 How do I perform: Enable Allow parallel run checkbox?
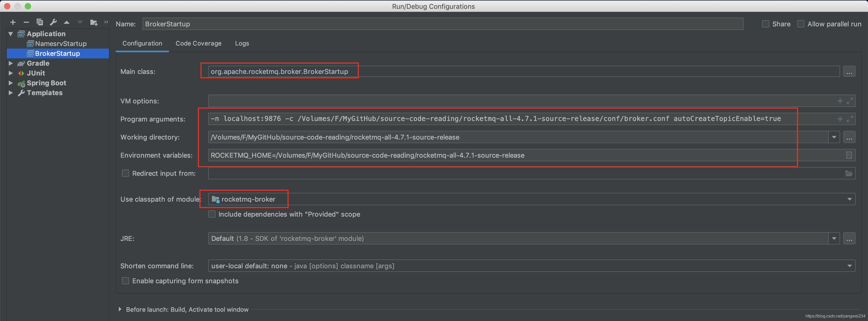[x=801, y=24]
